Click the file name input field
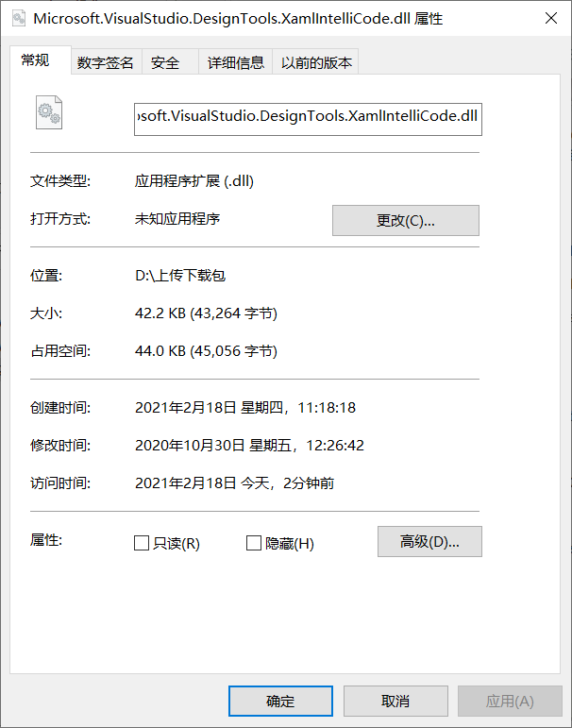Image resolution: width=572 pixels, height=728 pixels. [308, 119]
